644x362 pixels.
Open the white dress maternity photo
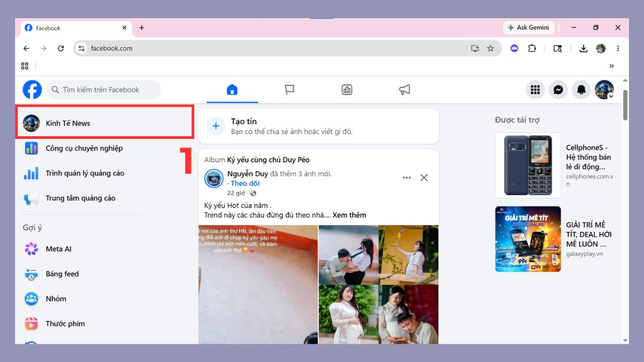coord(348,314)
